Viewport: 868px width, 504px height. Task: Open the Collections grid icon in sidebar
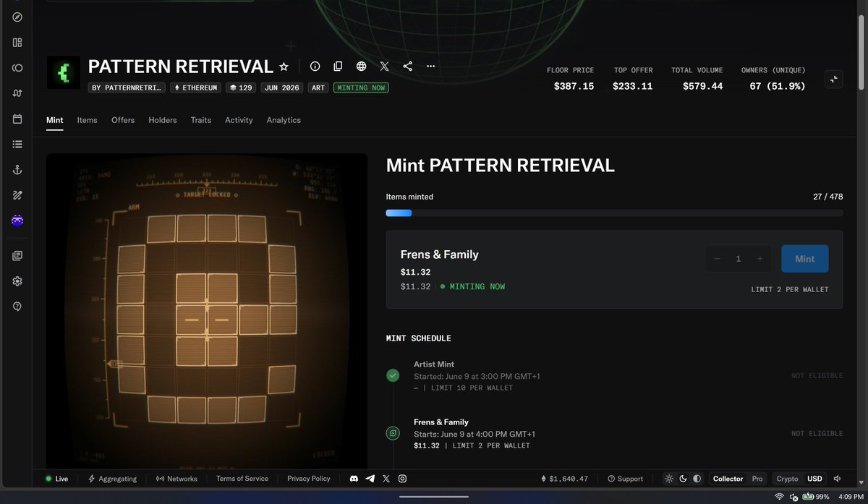pos(17,43)
